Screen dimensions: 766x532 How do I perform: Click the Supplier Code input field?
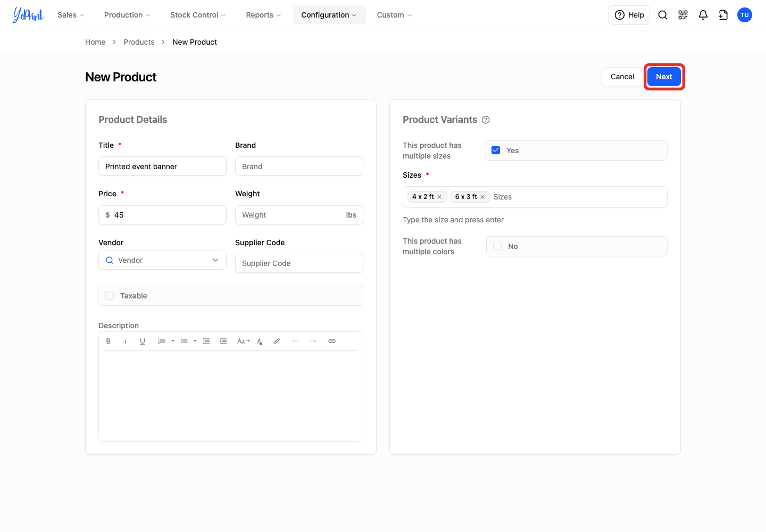[x=299, y=263]
